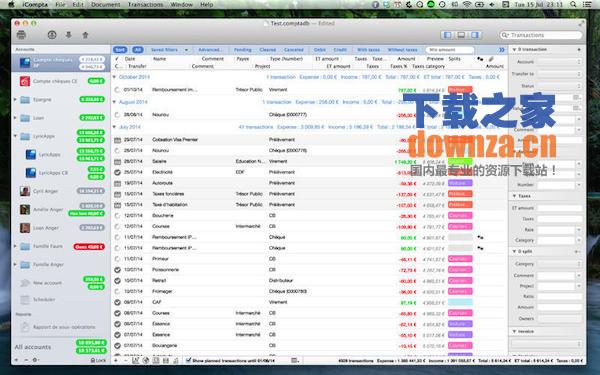This screenshot has width=600, height=375.
Task: Collapse the Taxes inspector section
Action: [514, 196]
